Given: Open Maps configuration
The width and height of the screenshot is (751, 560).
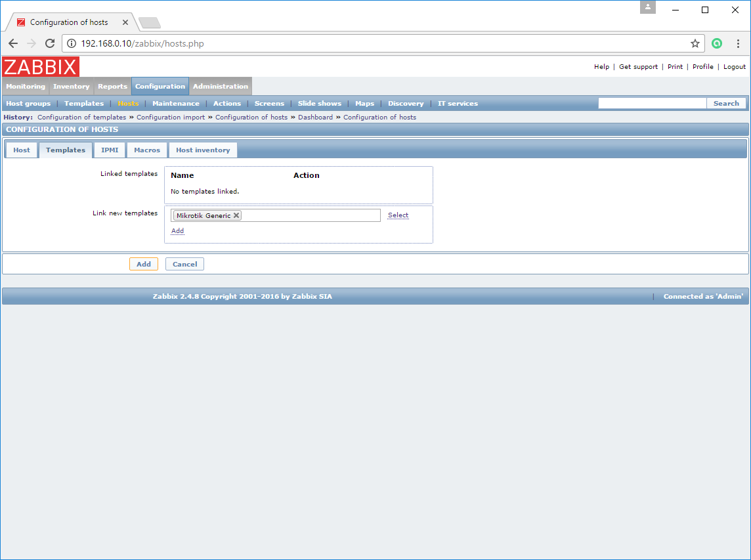Looking at the screenshot, I should [x=364, y=104].
